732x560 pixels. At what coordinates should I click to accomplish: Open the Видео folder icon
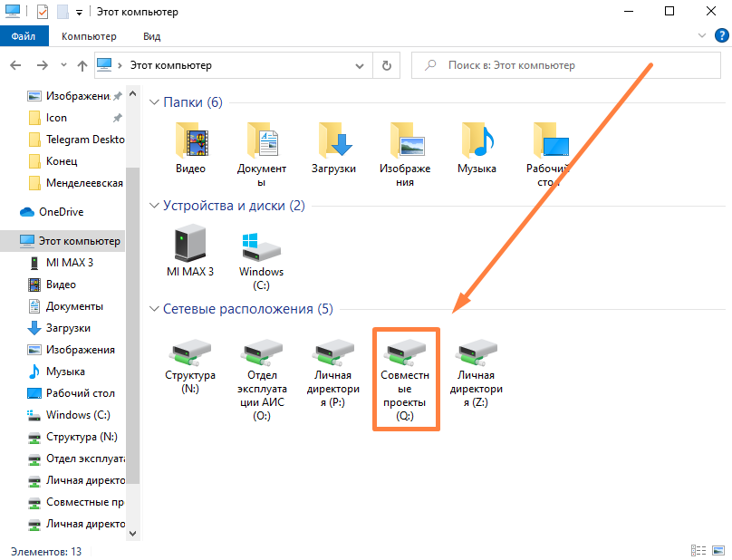click(x=190, y=143)
